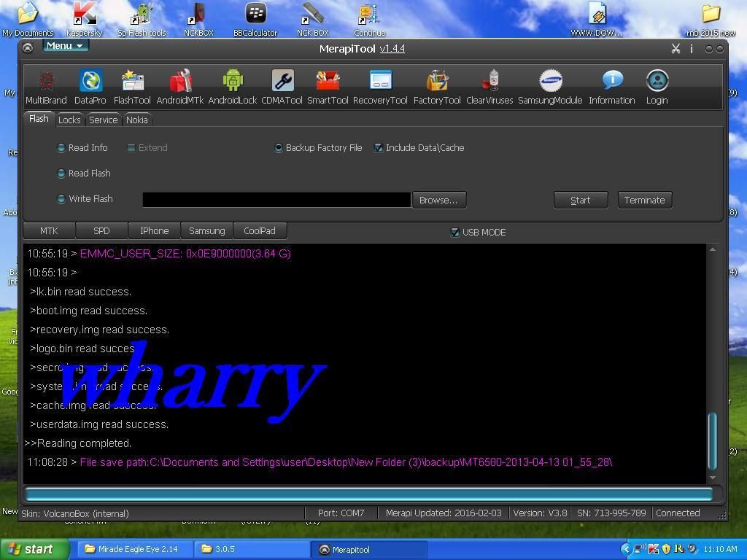This screenshot has width=747, height=560.
Task: Launch the AndroidMTk module
Action: click(x=180, y=87)
